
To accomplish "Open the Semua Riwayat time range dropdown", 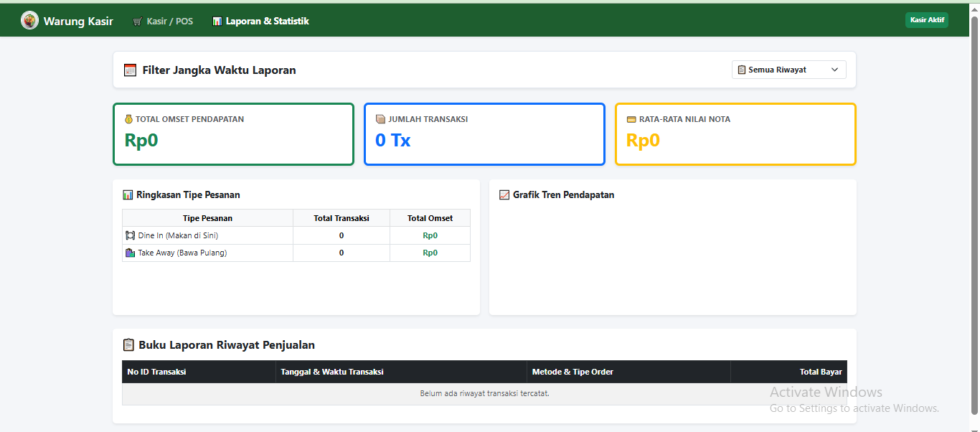I will tap(789, 70).
